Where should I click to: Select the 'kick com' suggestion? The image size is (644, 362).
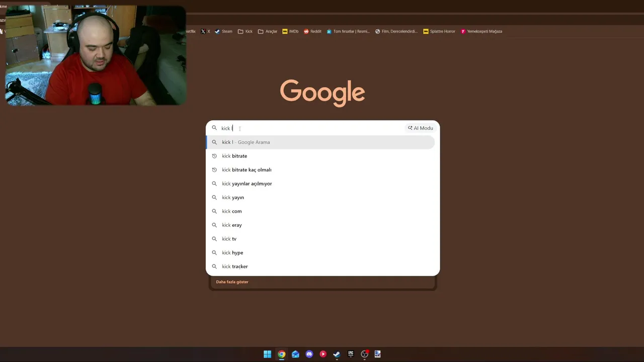(320, 211)
